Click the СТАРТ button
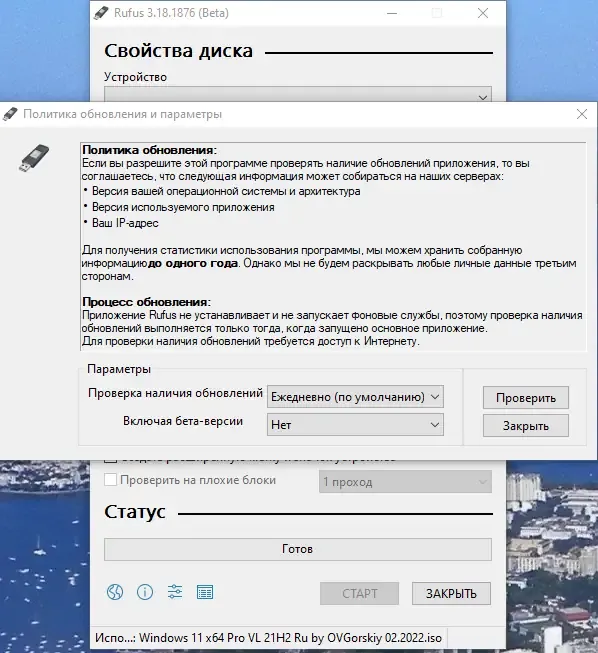This screenshot has width=598, height=653. pos(359,593)
